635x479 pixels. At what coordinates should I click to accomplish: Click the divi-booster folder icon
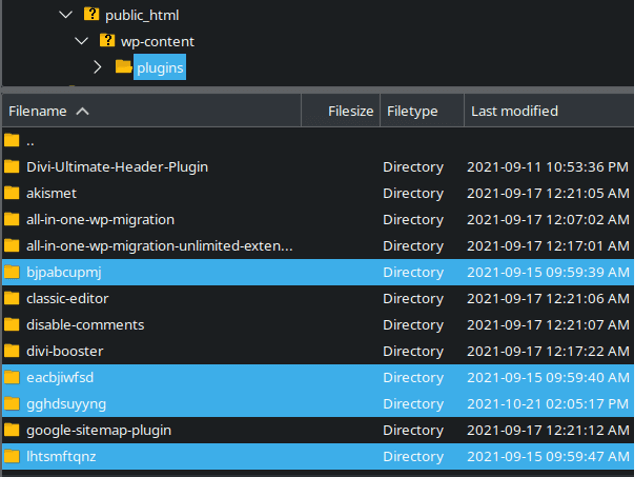[x=12, y=350]
